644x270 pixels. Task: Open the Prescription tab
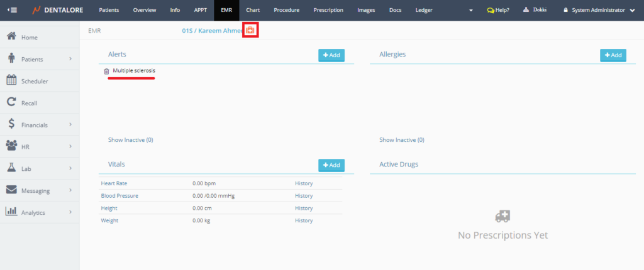click(328, 10)
